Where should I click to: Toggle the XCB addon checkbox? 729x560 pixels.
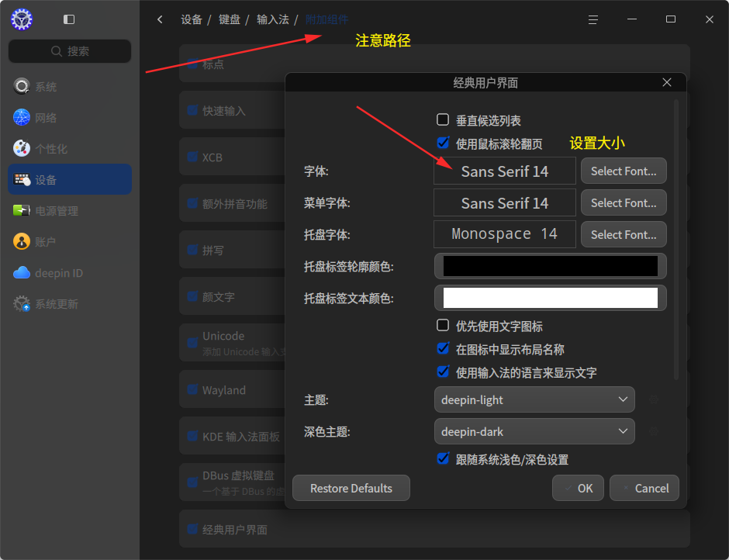click(192, 157)
